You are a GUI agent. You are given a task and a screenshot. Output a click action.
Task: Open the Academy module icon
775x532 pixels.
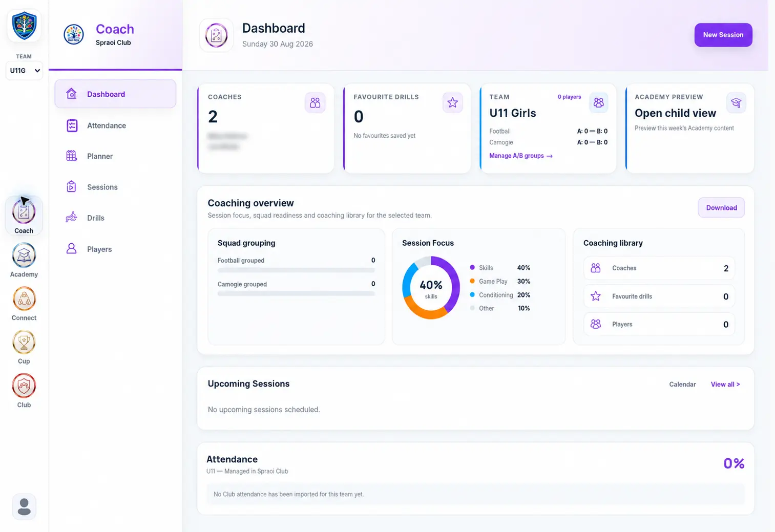24,256
